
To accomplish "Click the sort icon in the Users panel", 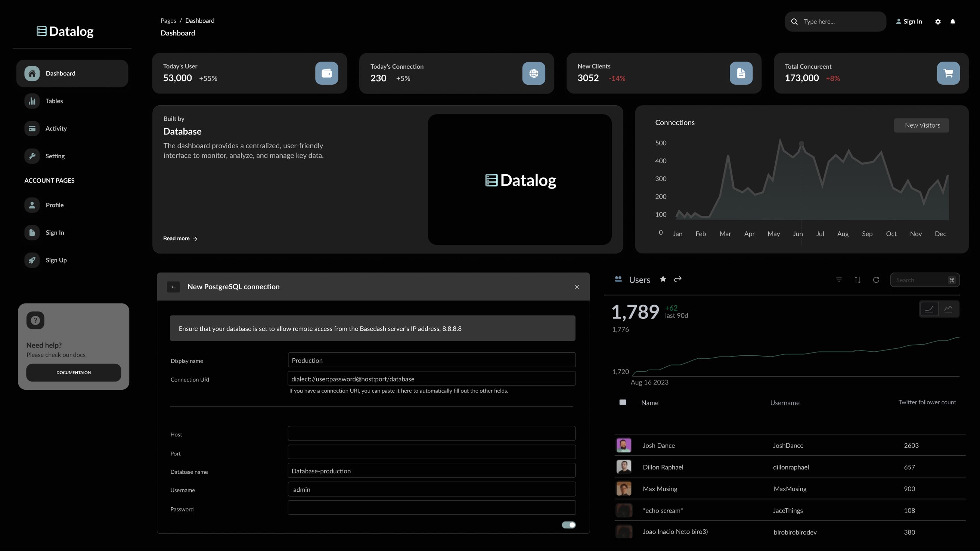I will click(x=858, y=280).
